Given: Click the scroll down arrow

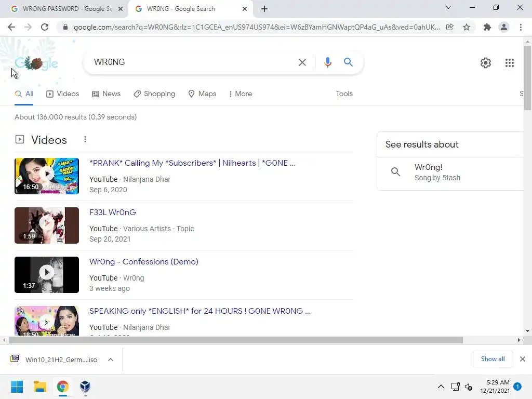Looking at the screenshot, I should click(527, 331).
